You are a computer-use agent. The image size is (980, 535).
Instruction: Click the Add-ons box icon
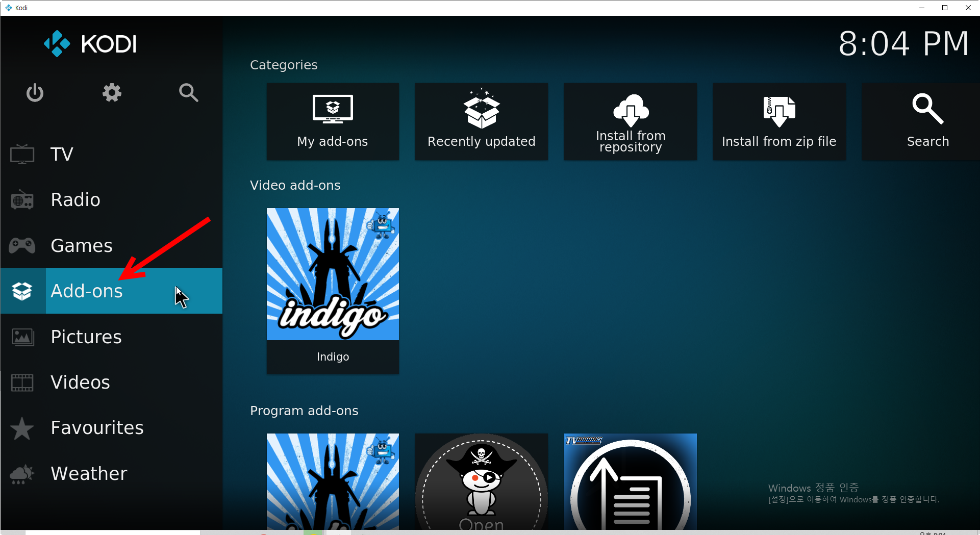[22, 291]
